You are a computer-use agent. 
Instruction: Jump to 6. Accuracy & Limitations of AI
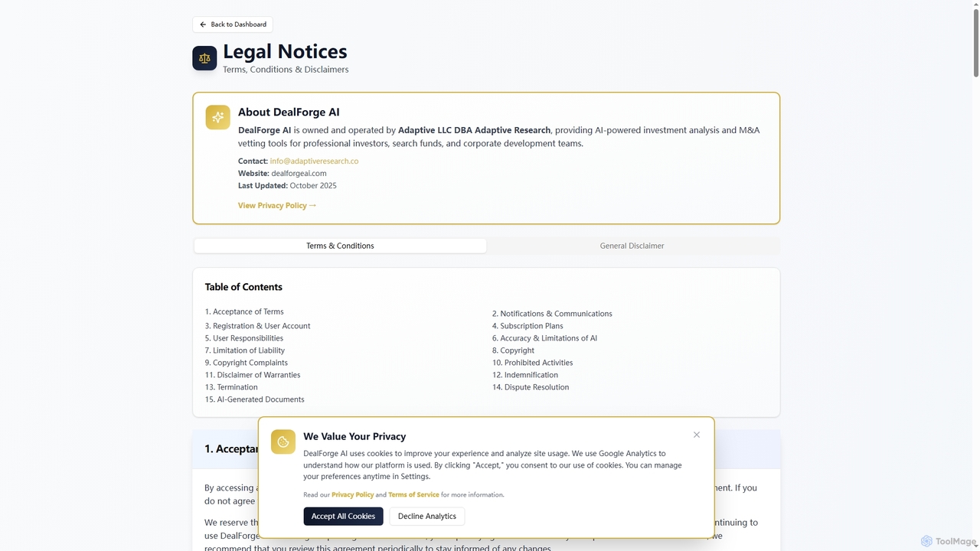[x=544, y=338]
